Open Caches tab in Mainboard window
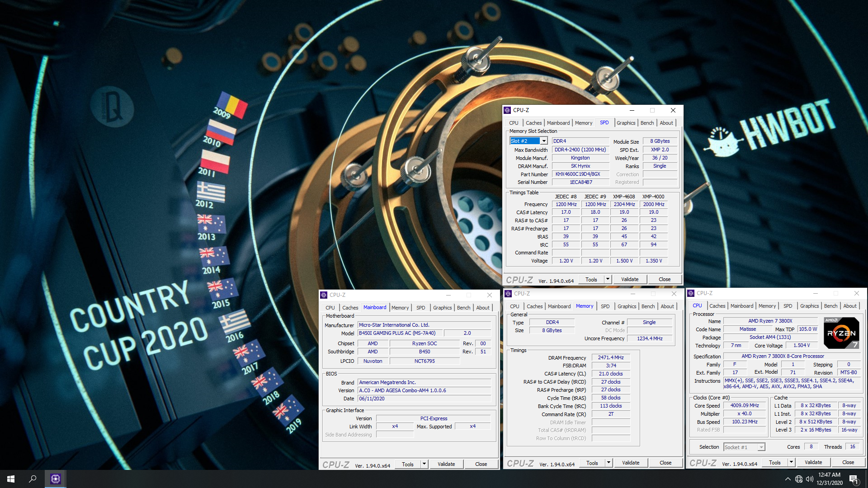Image resolution: width=868 pixels, height=488 pixels. point(350,308)
